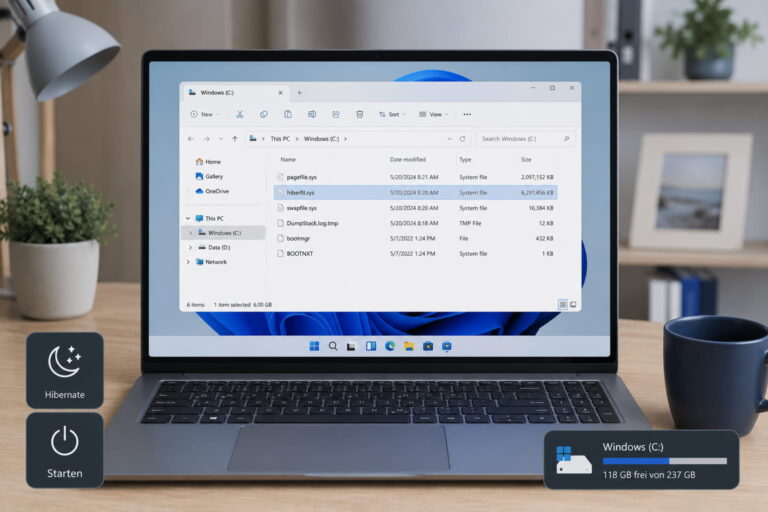Viewport: 768px width, 512px height.
Task: Collapse the This PC tree node
Action: pyautogui.click(x=188, y=219)
